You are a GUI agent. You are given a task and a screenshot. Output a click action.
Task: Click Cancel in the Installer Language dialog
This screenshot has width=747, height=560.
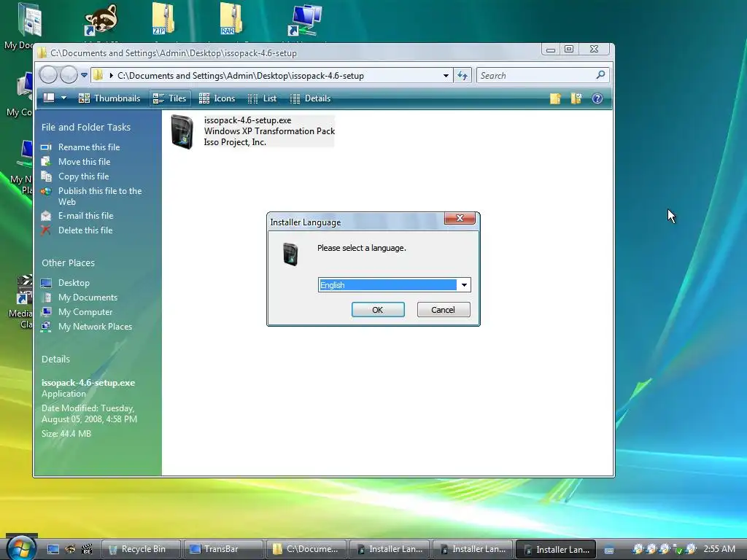(443, 309)
